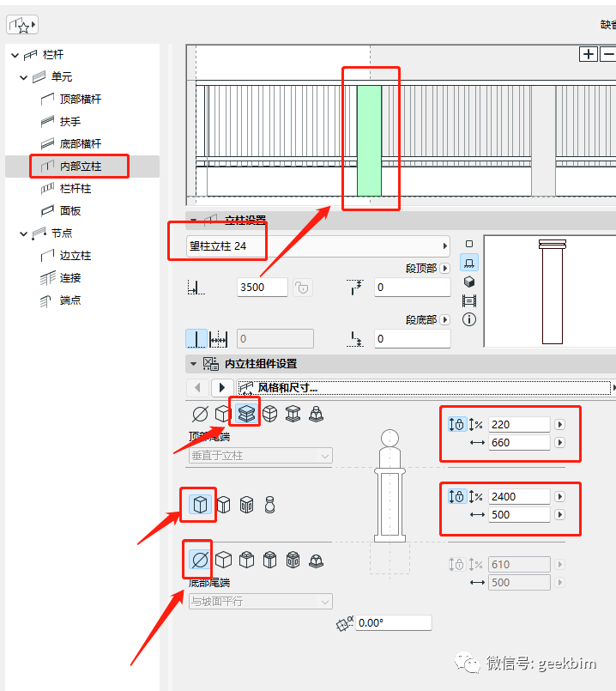Click the rotation angle field showing 0.00°
The image size is (616, 691).
[393, 622]
